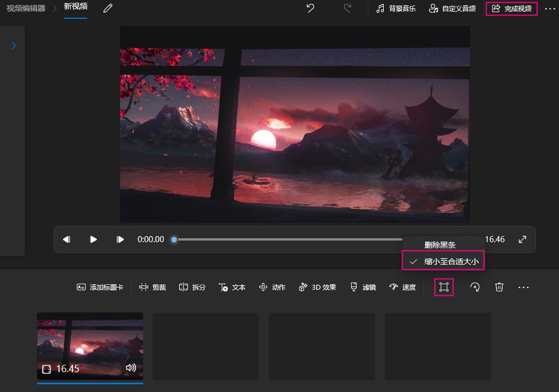Viewport: 559px width, 392px height.
Task: Click the playback seek bar handle
Action: click(174, 239)
